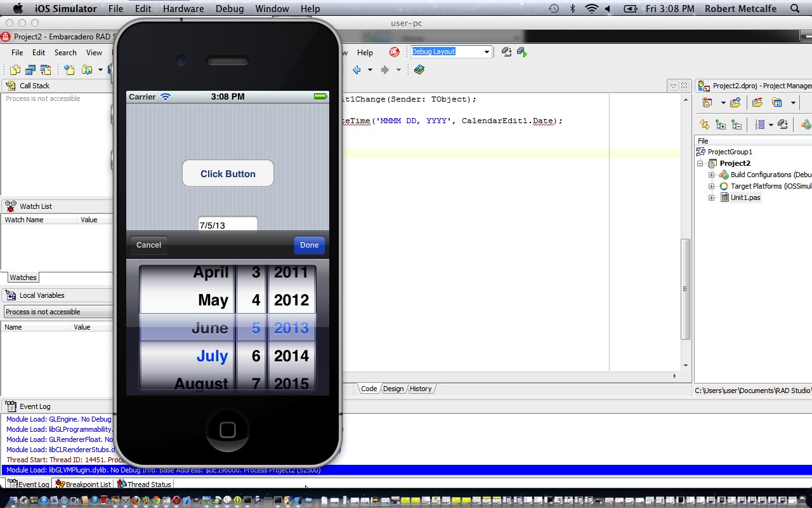Open dropdown arrow beside Project Manager view grid icon
The image size is (812, 508).
pyautogui.click(x=792, y=103)
